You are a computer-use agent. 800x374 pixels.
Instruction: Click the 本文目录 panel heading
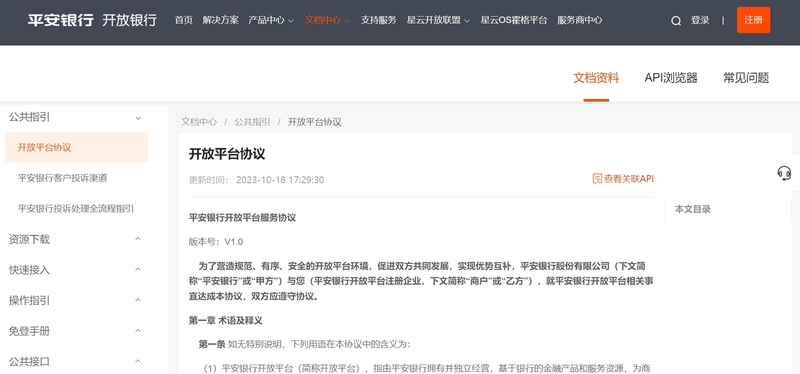(692, 209)
